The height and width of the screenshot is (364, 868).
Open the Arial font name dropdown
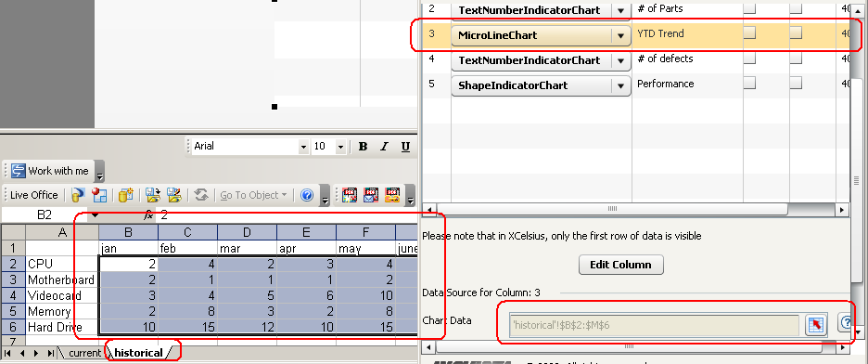(x=303, y=147)
